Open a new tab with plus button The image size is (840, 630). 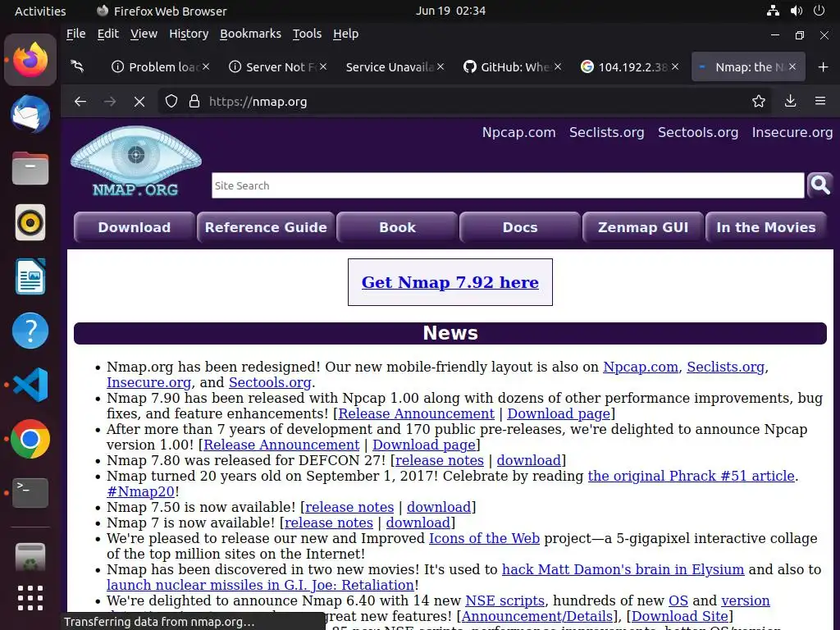pyautogui.click(x=824, y=67)
